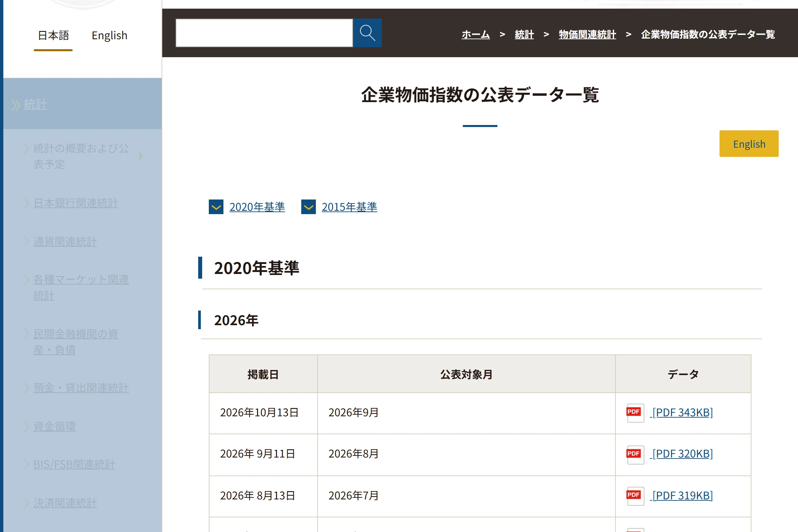Expand submenu arrow for 統計の概要および公表予定
Viewport: 798px width, 532px height.
tap(141, 156)
